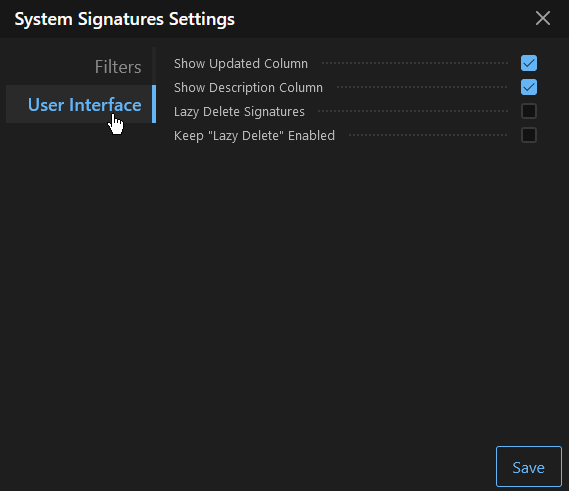
Task: Click the blue active-tab indicator bar
Action: point(154,104)
